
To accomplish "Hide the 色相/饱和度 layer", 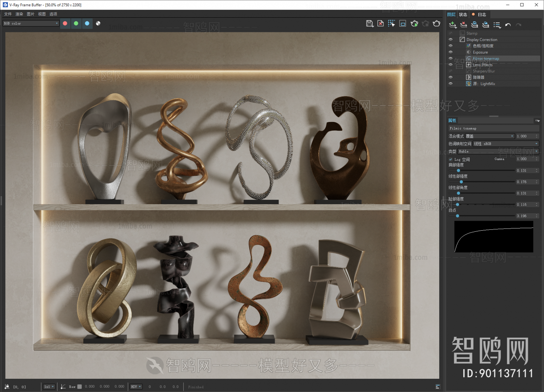I will click(x=451, y=46).
